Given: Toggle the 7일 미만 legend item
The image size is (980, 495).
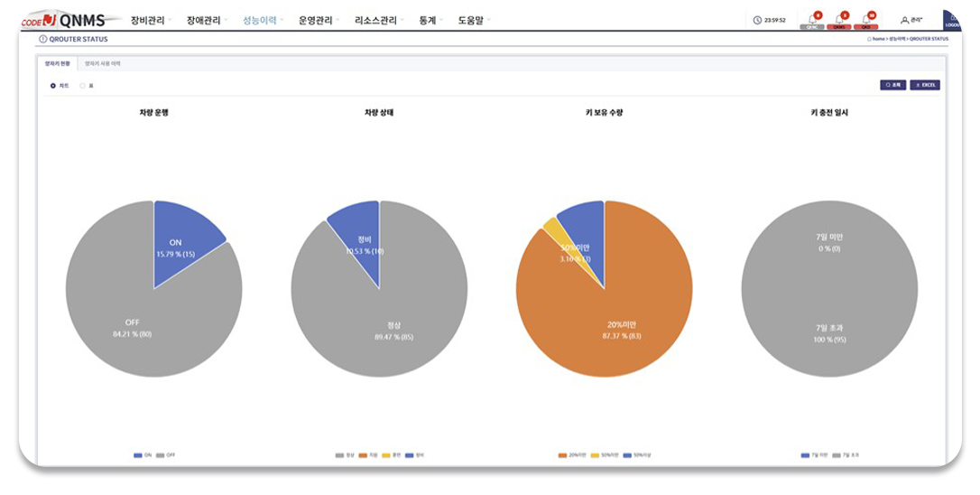Looking at the screenshot, I should point(814,455).
